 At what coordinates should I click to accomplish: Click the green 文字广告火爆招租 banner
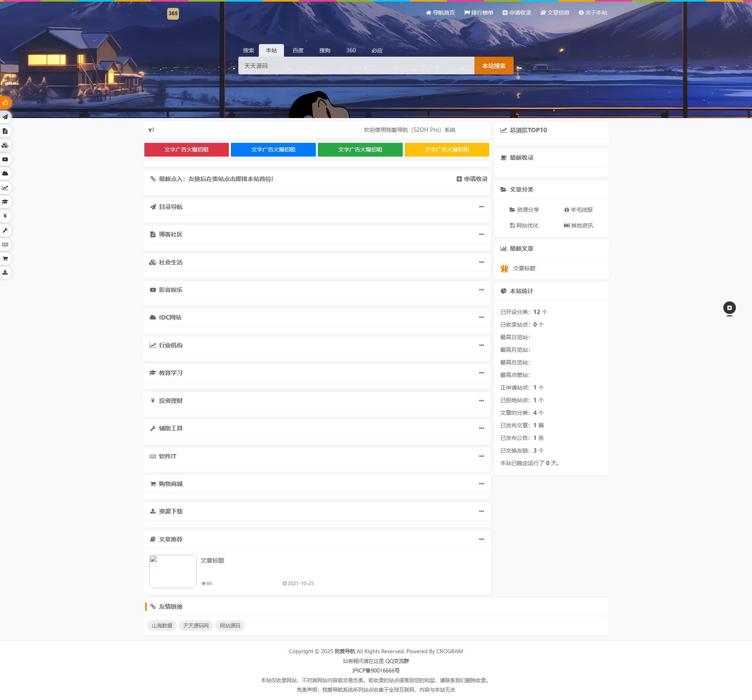(360, 150)
